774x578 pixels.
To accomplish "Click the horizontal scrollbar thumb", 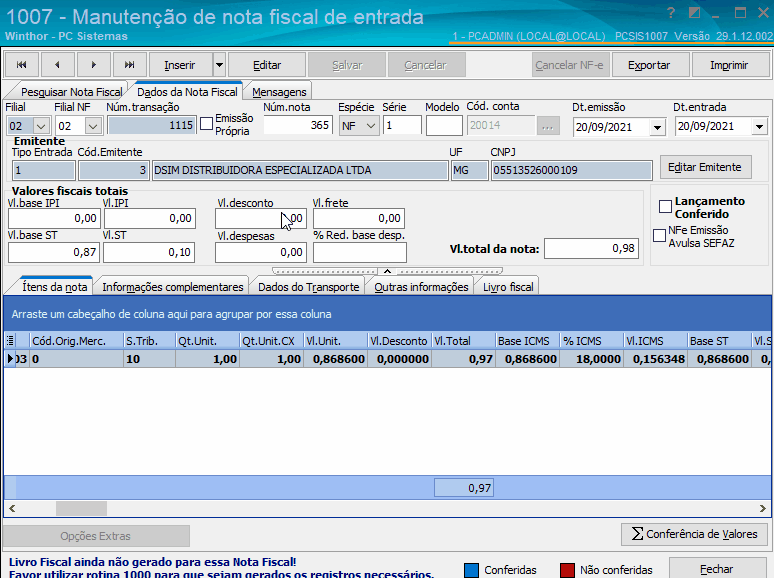I will pyautogui.click(x=81, y=508).
